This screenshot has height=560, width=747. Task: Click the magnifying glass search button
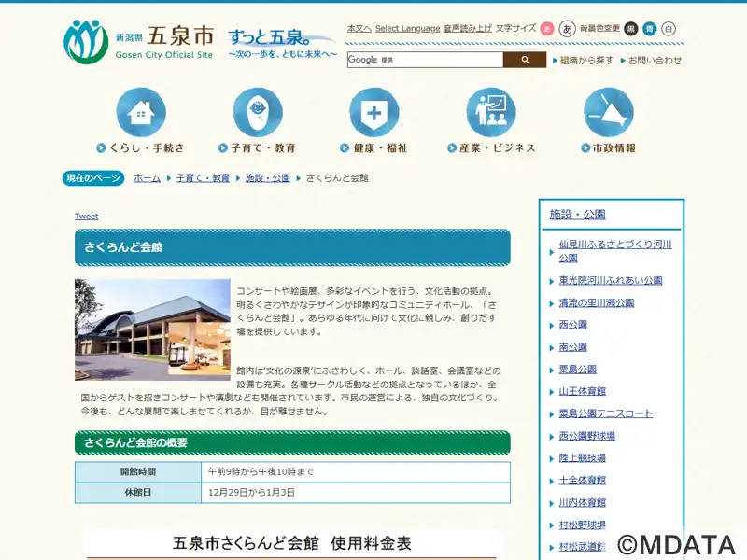(525, 60)
